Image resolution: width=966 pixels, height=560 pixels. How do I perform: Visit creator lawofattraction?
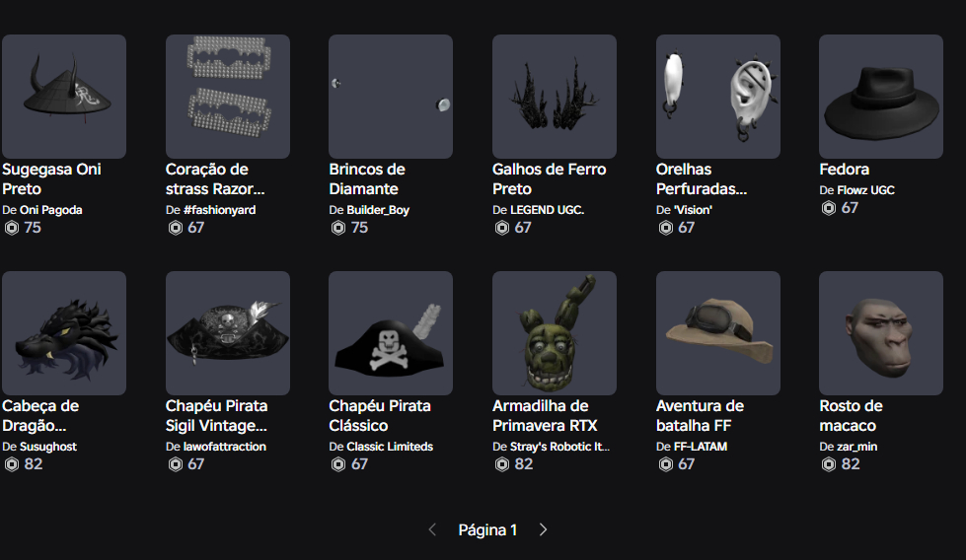point(225,447)
